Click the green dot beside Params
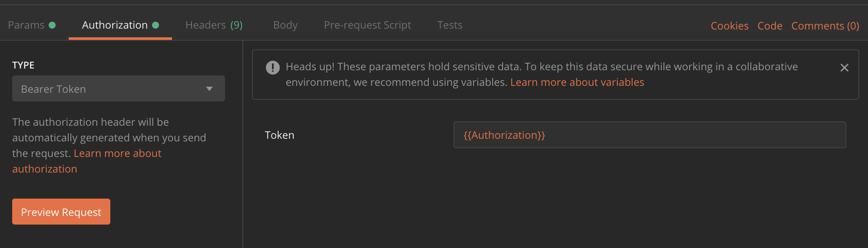 (52, 25)
